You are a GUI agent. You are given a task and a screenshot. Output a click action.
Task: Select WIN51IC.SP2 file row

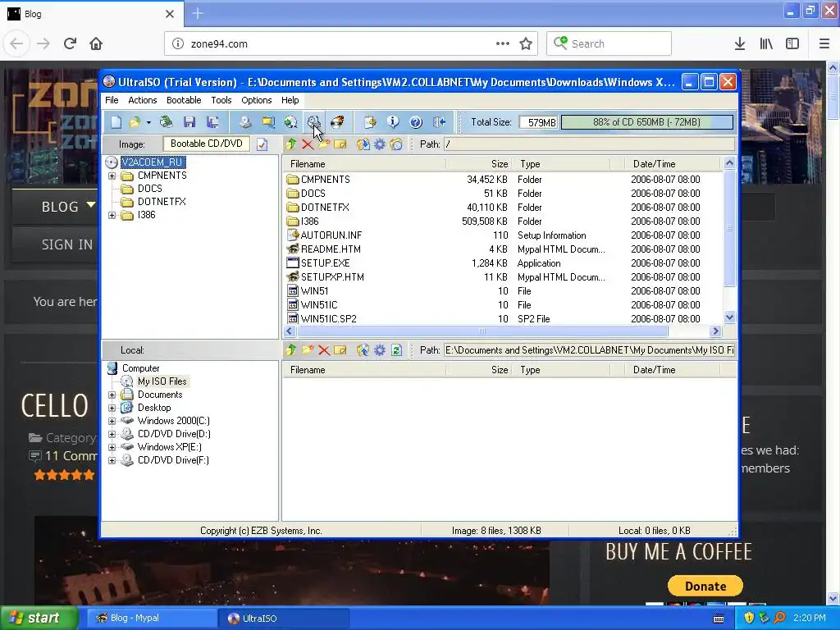328,319
